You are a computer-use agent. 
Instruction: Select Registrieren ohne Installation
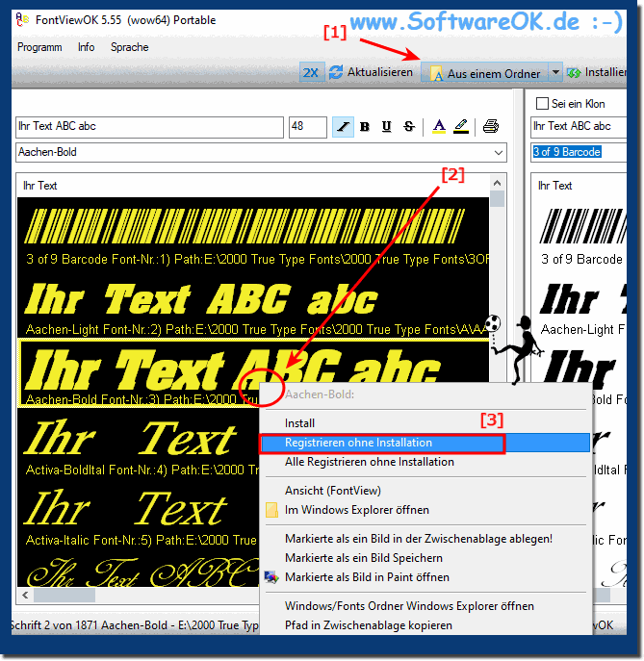point(425,443)
